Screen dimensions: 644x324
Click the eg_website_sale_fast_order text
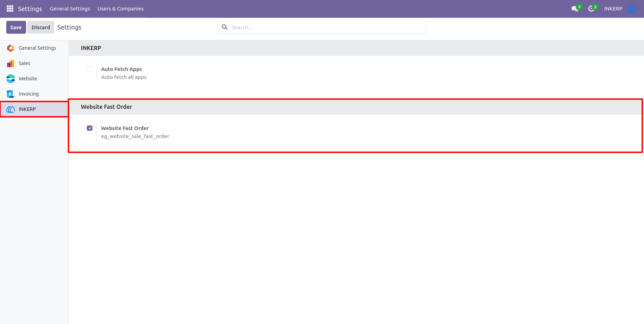pos(135,136)
